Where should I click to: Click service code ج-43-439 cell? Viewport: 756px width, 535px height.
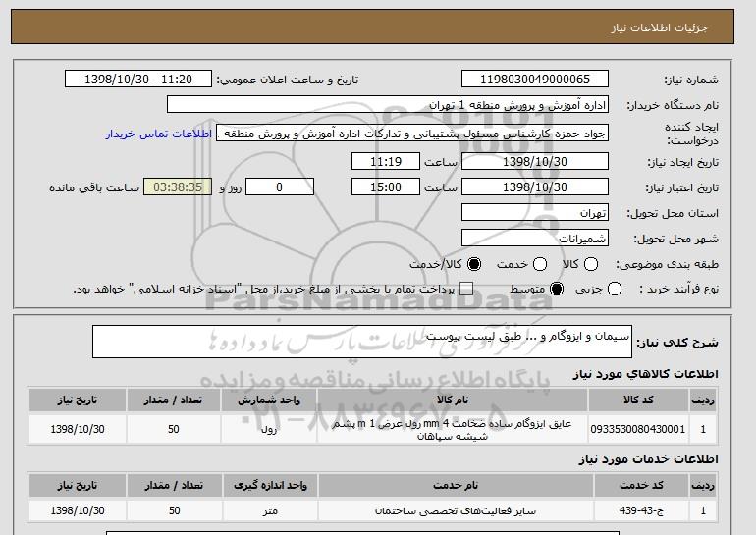(x=641, y=510)
